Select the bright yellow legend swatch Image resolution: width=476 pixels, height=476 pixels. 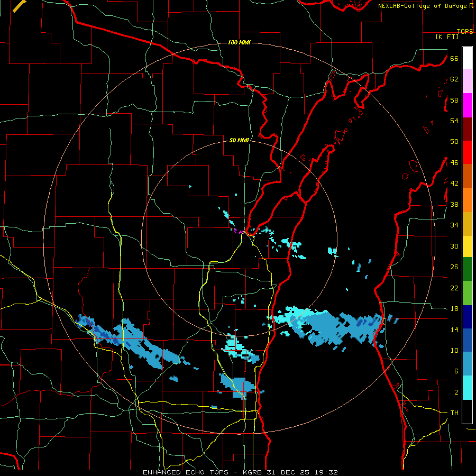coord(467,246)
